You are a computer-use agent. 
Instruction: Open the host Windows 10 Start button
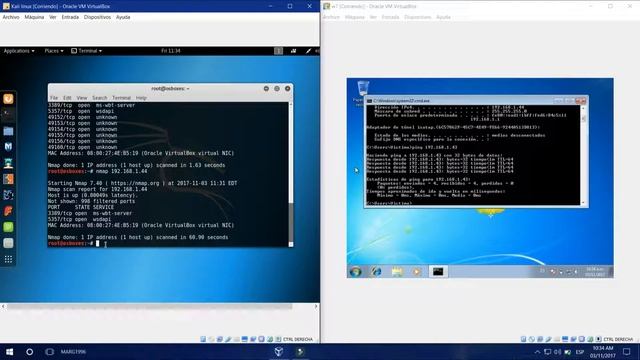pyautogui.click(x=9, y=352)
